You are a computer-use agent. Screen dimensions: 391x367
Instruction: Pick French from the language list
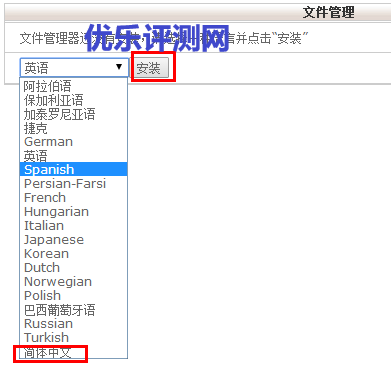tap(73, 197)
